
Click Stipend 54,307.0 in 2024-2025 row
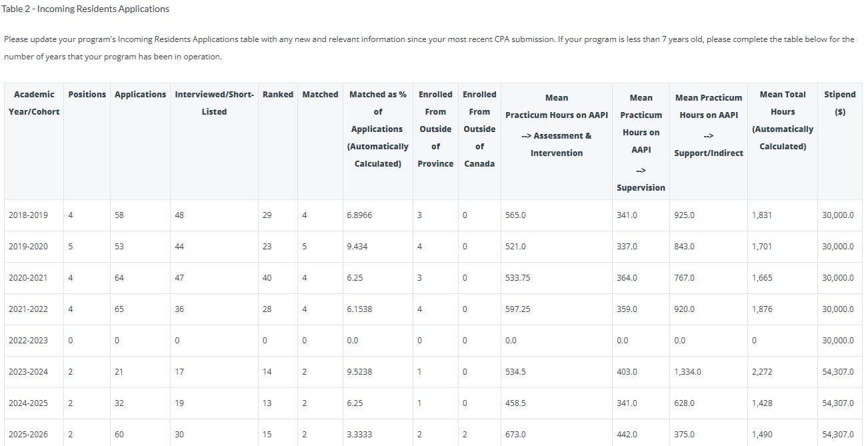tap(837, 403)
